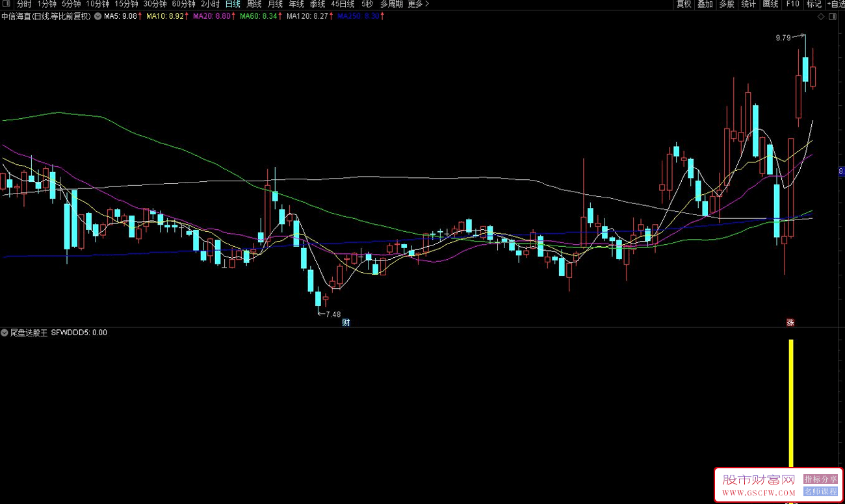Switch to the 周线 weekly period tab
Screen dimensions: 845x504
tap(253, 4)
